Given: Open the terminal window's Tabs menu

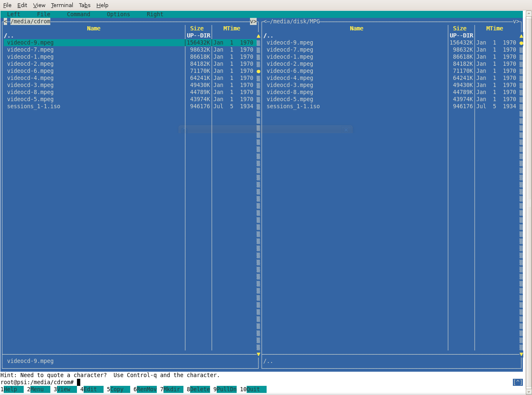Looking at the screenshot, I should pos(84,5).
